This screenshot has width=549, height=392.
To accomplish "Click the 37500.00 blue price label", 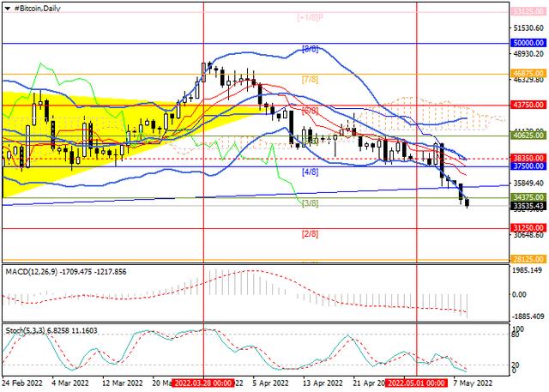I will 528,166.
